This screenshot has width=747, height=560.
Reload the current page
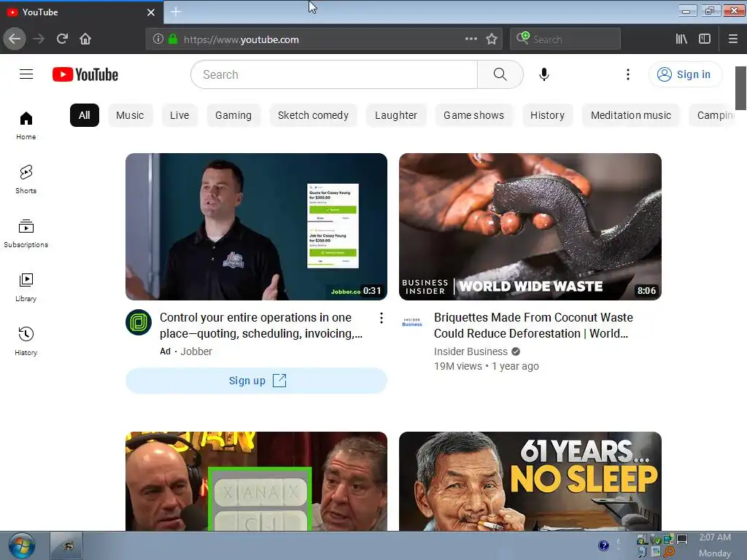(x=62, y=39)
